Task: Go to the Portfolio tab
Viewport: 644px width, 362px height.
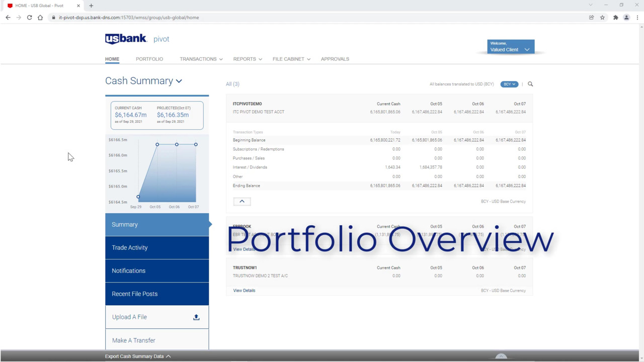Action: tap(149, 59)
